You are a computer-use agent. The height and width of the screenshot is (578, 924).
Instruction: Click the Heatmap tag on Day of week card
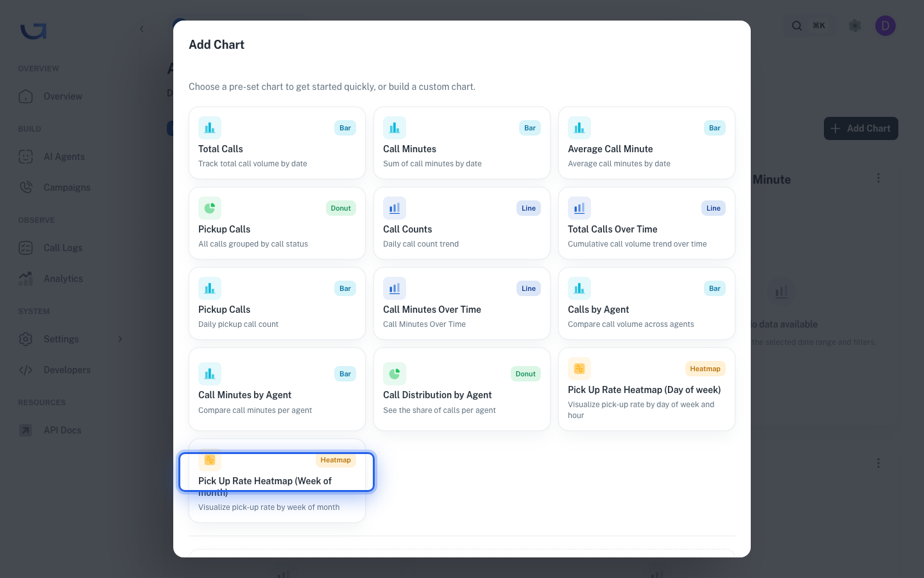[x=705, y=369]
